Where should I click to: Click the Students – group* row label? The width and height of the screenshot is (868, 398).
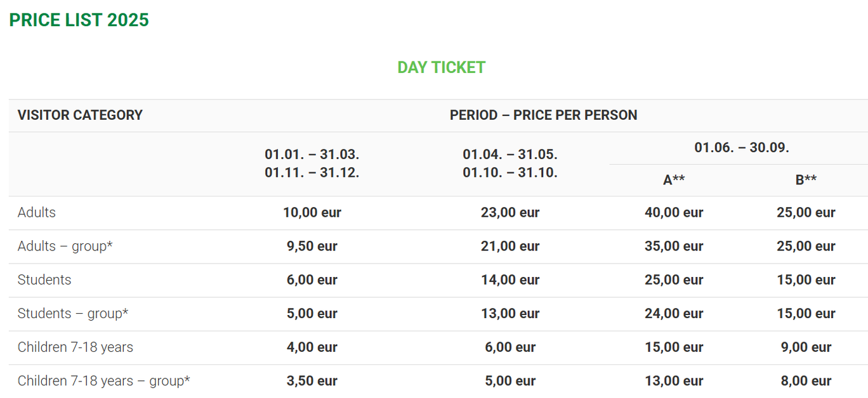(73, 313)
